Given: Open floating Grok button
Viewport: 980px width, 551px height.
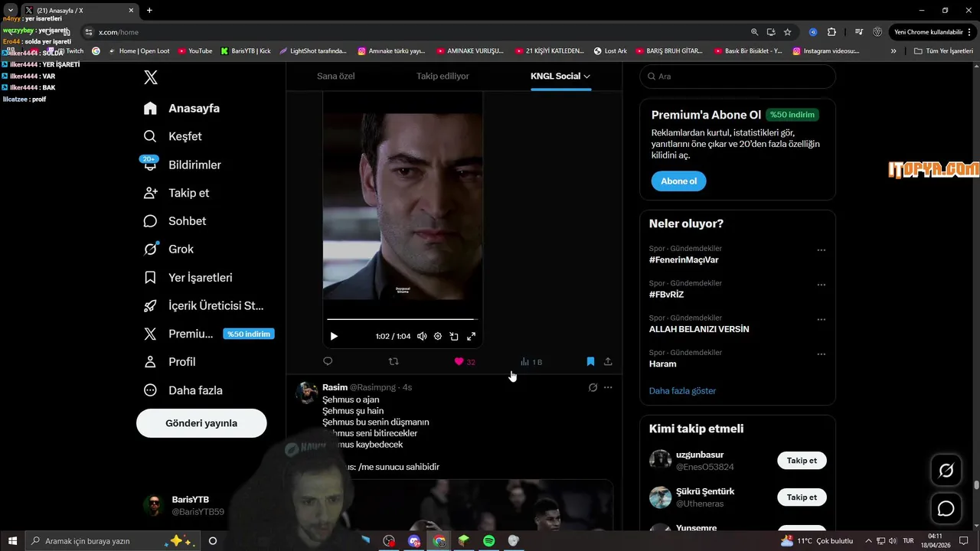Looking at the screenshot, I should pos(946,471).
